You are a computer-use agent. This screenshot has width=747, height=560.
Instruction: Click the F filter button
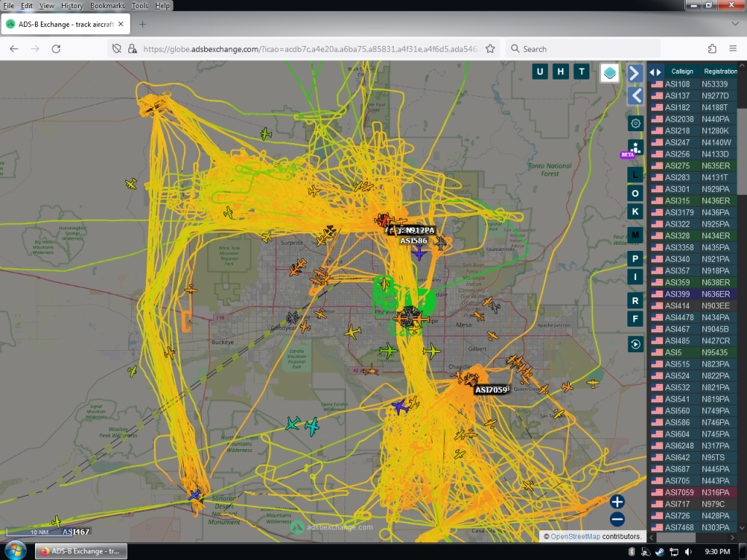point(635,319)
